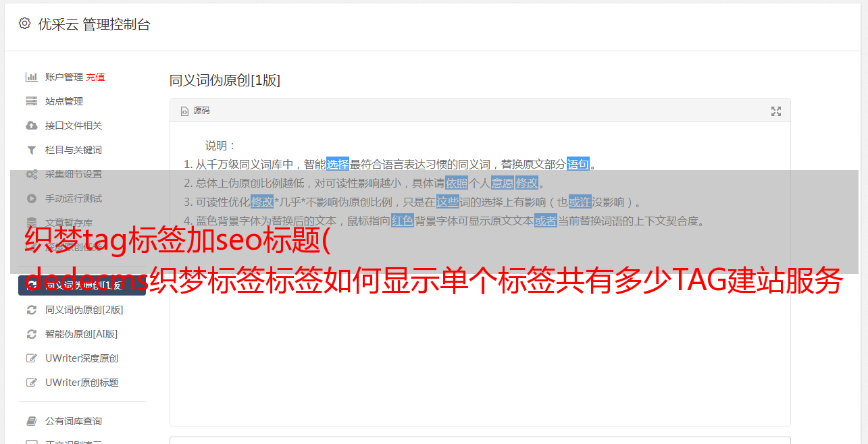Click the red 充值 recharge link
The image size is (868, 444).
tap(95, 77)
